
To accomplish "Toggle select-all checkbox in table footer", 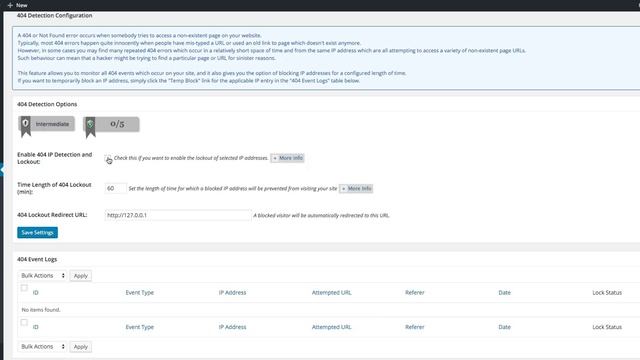I will (24, 322).
